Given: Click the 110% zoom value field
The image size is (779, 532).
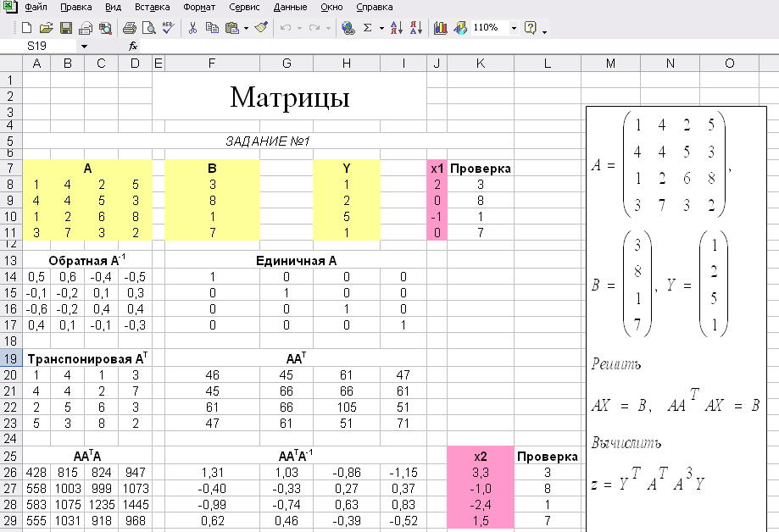Looking at the screenshot, I should [x=490, y=28].
